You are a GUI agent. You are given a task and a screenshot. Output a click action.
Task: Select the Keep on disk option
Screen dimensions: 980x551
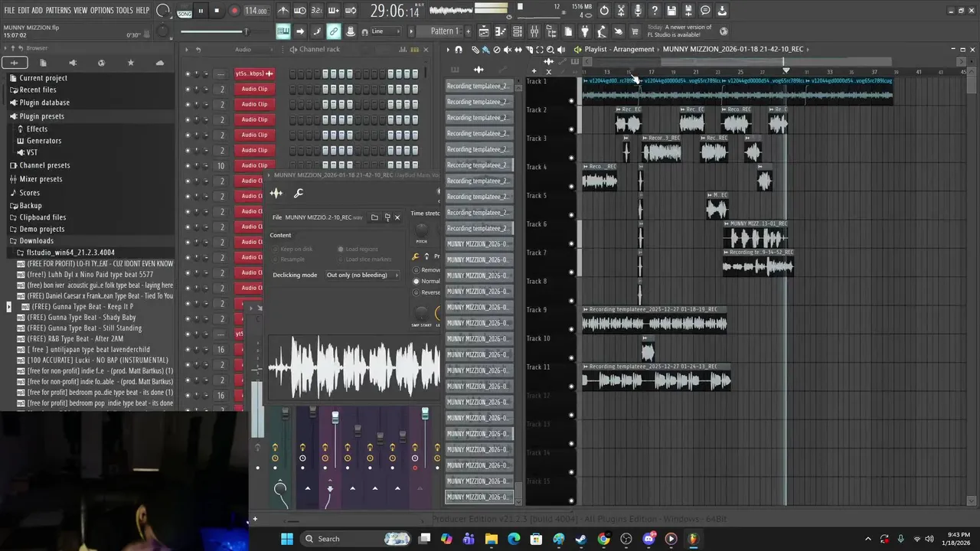click(x=292, y=249)
